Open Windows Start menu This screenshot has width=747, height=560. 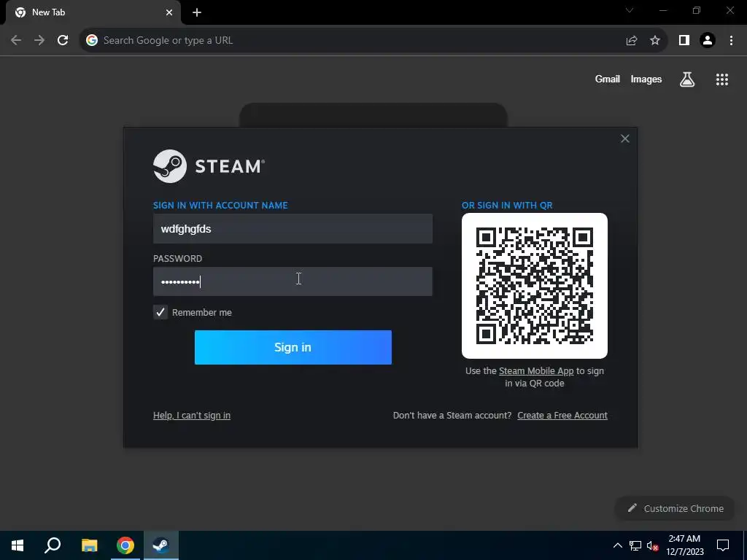(x=18, y=545)
